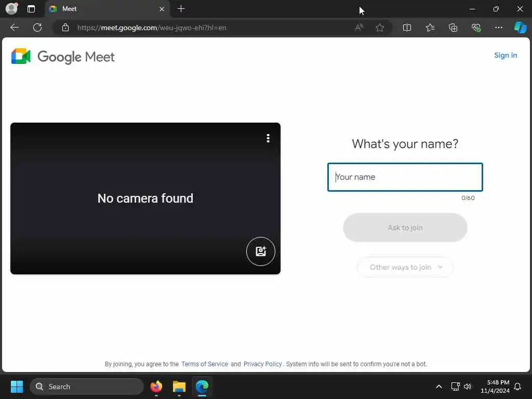The width and height of the screenshot is (532, 399).
Task: Open the Privacy Policy link
Action: click(x=262, y=364)
